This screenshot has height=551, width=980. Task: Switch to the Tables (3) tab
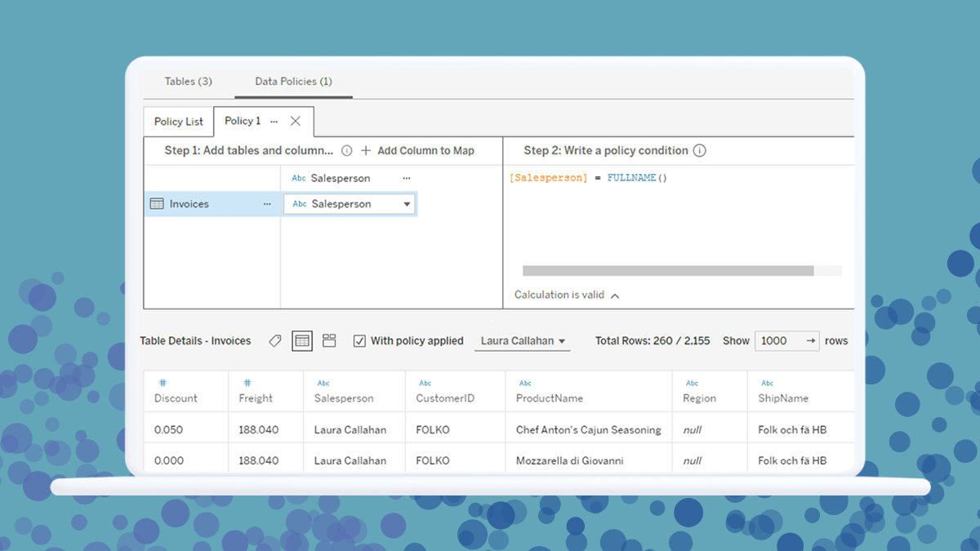(188, 82)
